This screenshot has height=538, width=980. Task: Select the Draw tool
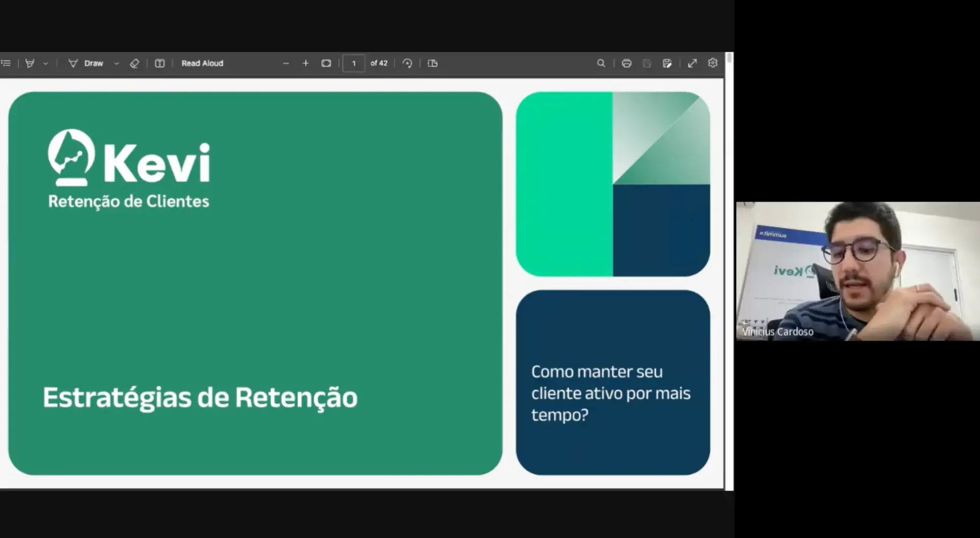[86, 63]
